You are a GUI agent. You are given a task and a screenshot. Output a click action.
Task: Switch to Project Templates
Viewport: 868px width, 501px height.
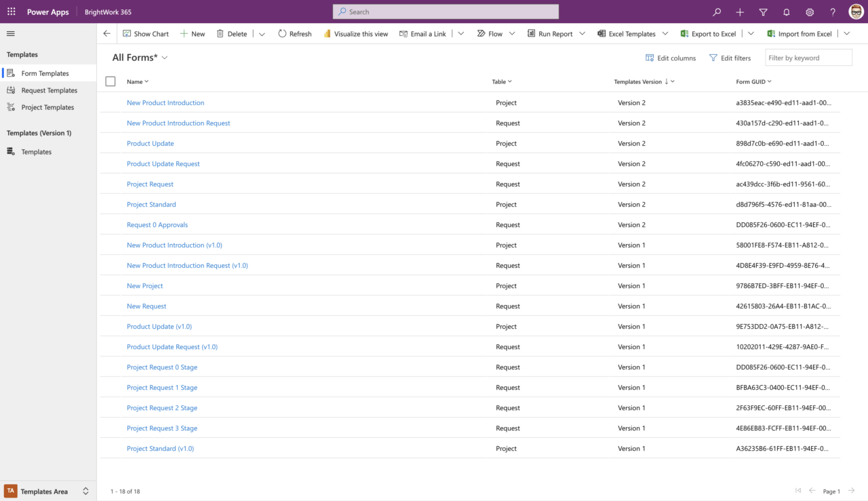pyautogui.click(x=48, y=106)
